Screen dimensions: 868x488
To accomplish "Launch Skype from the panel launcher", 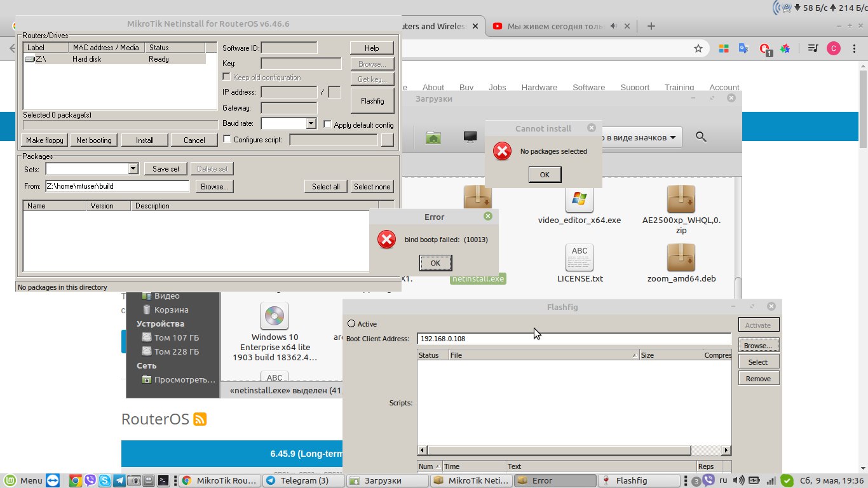I will pos(104,480).
